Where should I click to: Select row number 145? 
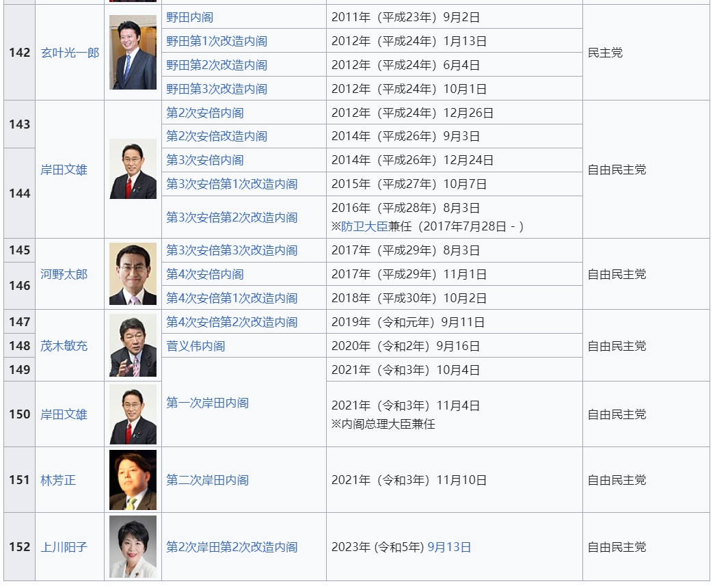(20, 250)
